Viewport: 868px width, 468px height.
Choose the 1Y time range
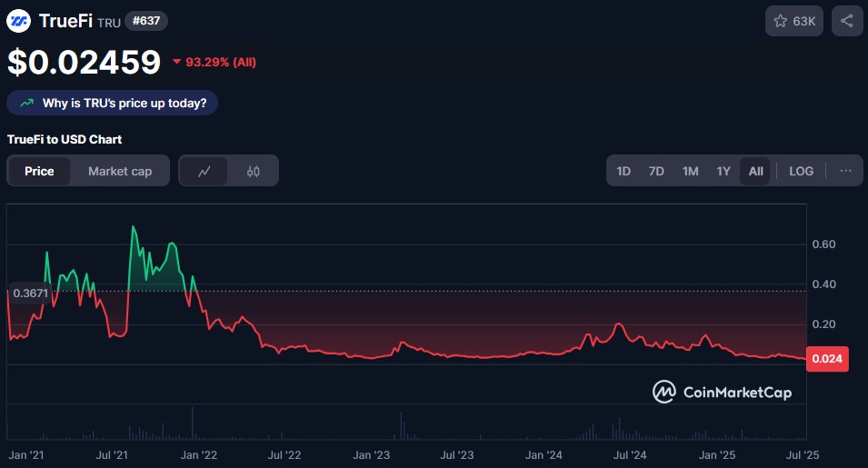723,171
